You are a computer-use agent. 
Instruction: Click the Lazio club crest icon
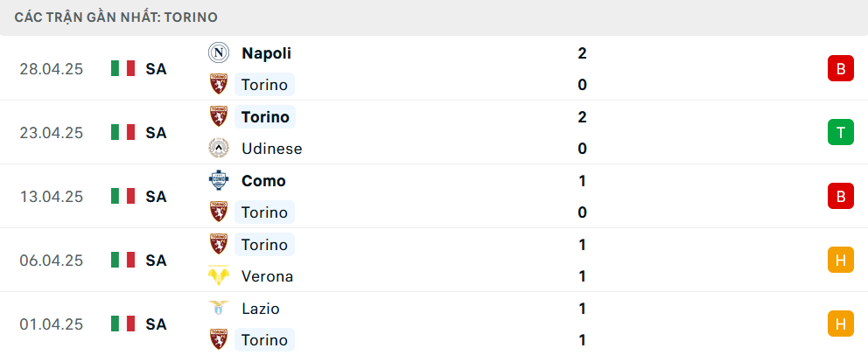219,308
